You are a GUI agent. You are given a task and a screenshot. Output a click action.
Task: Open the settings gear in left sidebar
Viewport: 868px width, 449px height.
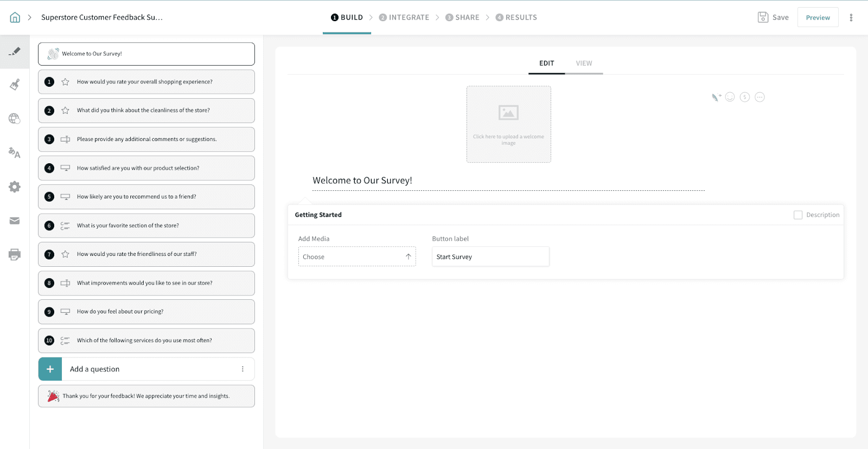click(15, 187)
